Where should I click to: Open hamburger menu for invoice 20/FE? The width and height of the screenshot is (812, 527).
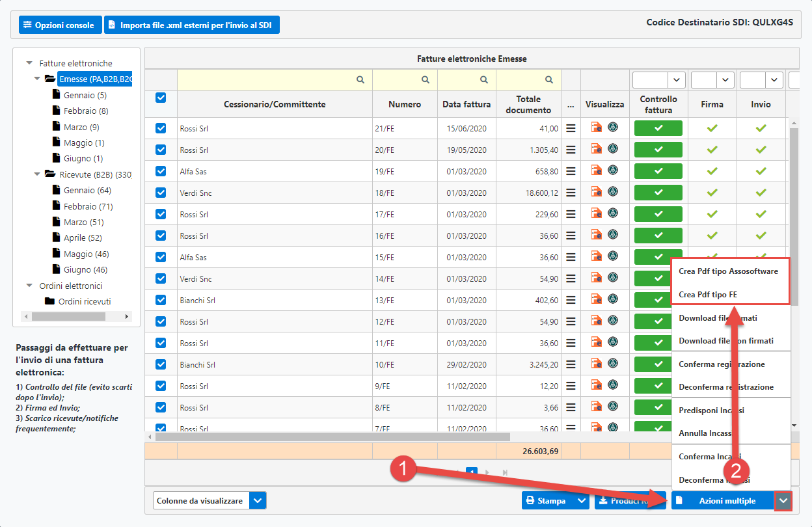[571, 150]
